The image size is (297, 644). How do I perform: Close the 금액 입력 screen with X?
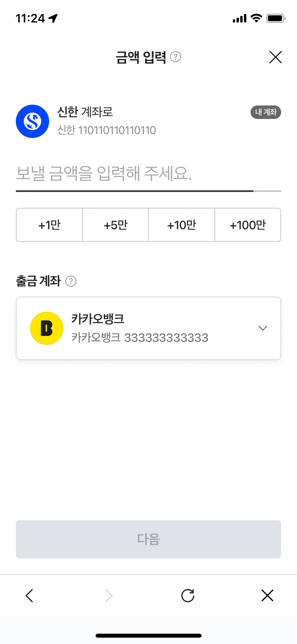[275, 57]
